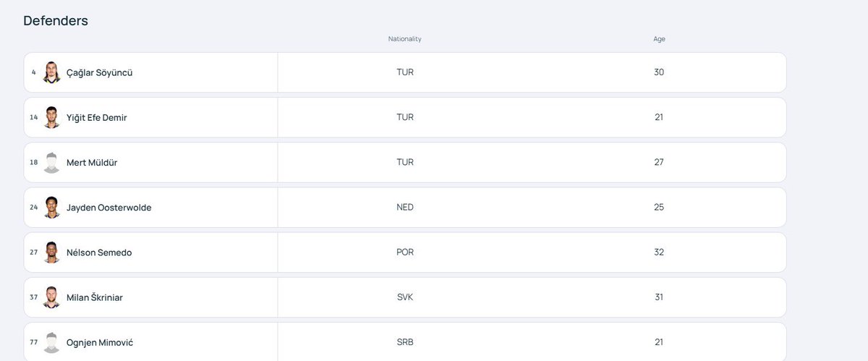Open Jayden Oosterwolde's player page
Screen dimensions: 868x361
[x=109, y=207]
